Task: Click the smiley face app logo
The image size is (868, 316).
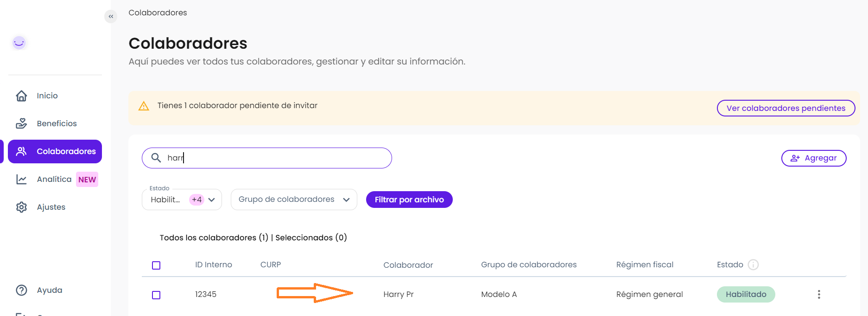Action: [x=19, y=43]
